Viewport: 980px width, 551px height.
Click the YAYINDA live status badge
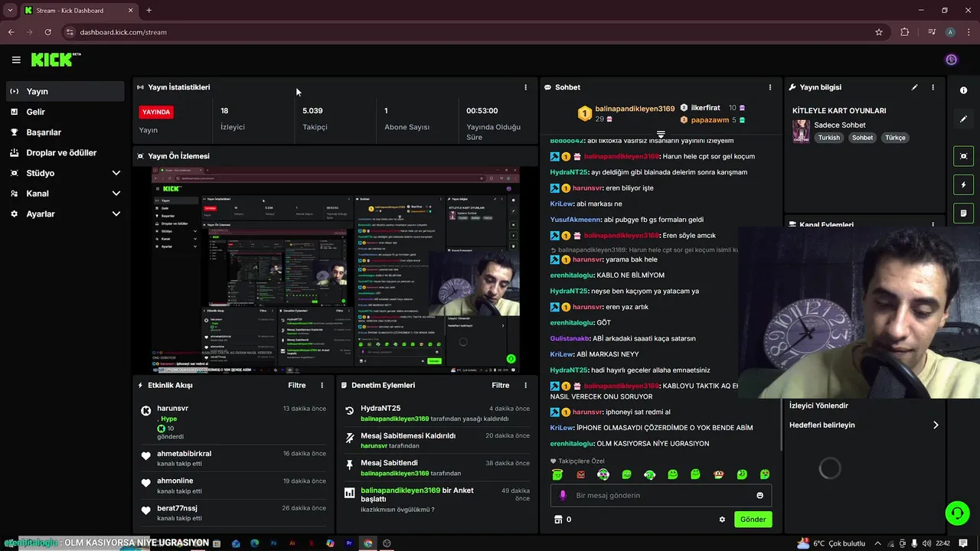[x=156, y=112]
